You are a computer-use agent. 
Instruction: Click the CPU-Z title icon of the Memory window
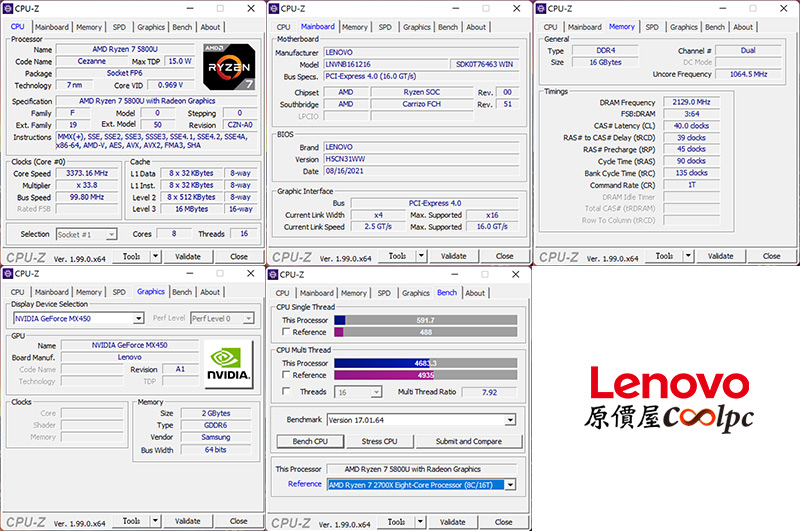tap(541, 9)
